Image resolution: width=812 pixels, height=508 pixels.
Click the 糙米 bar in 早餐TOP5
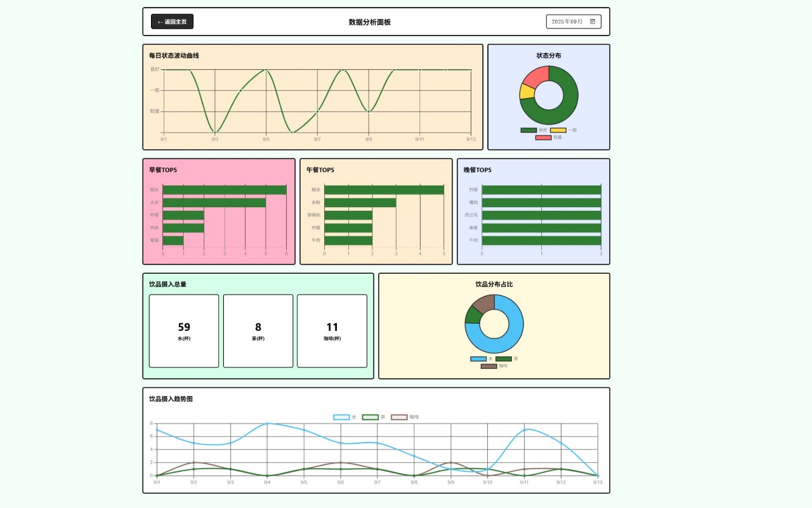225,190
